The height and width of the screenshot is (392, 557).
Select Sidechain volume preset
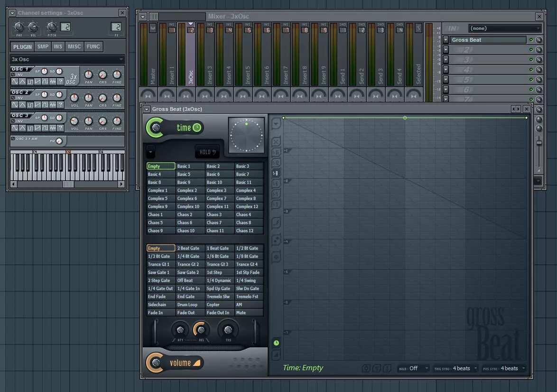click(161, 304)
